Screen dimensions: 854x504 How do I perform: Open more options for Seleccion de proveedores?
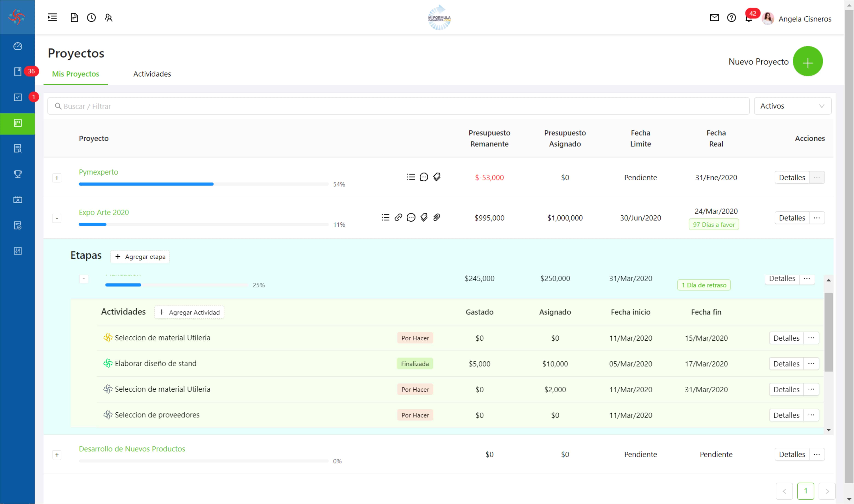tap(811, 415)
